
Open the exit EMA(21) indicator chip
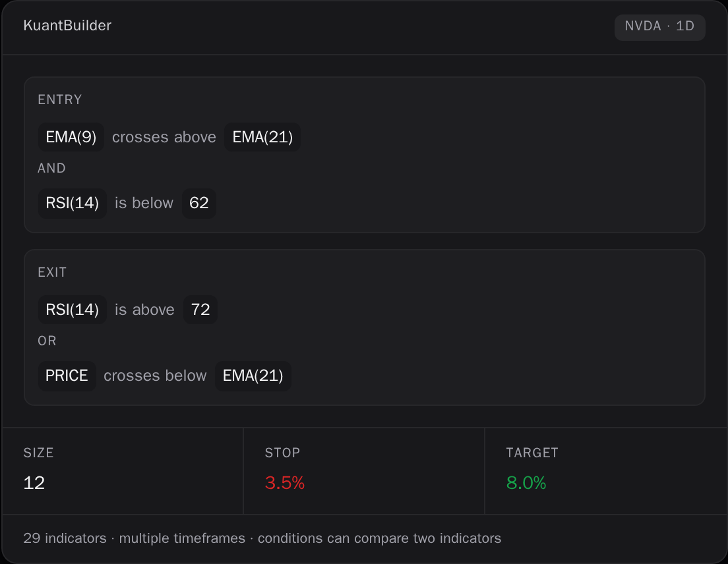tap(253, 376)
